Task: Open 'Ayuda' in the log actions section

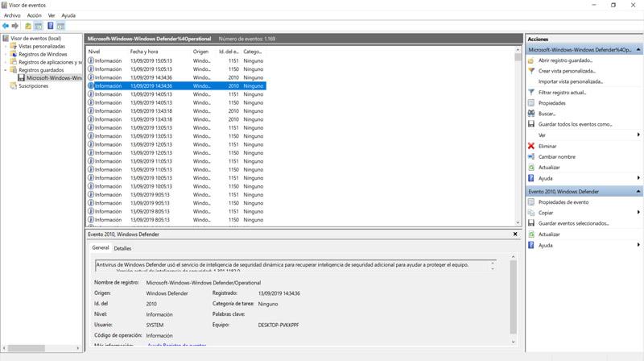Action: pyautogui.click(x=546, y=178)
